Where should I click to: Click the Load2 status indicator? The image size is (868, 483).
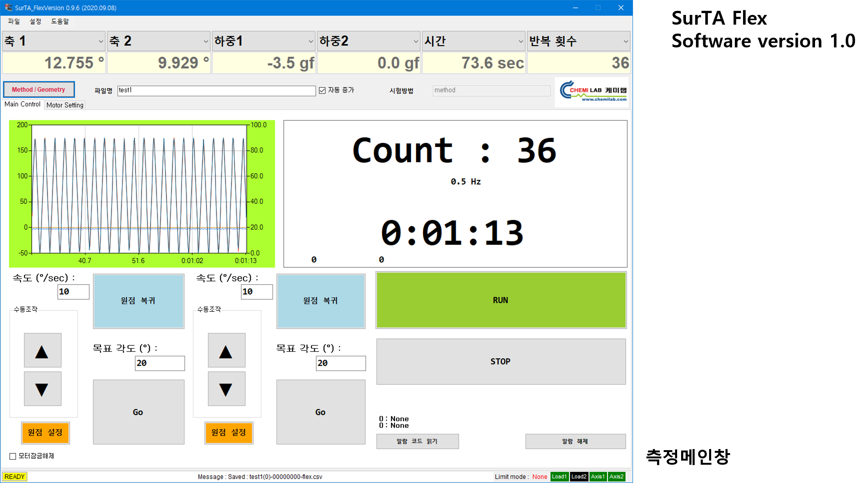(x=579, y=477)
